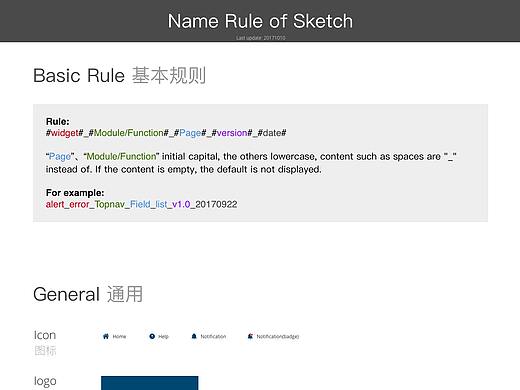Click the 'Basic Rule 基本规则' heading
The width and height of the screenshot is (520, 390).
tap(119, 75)
